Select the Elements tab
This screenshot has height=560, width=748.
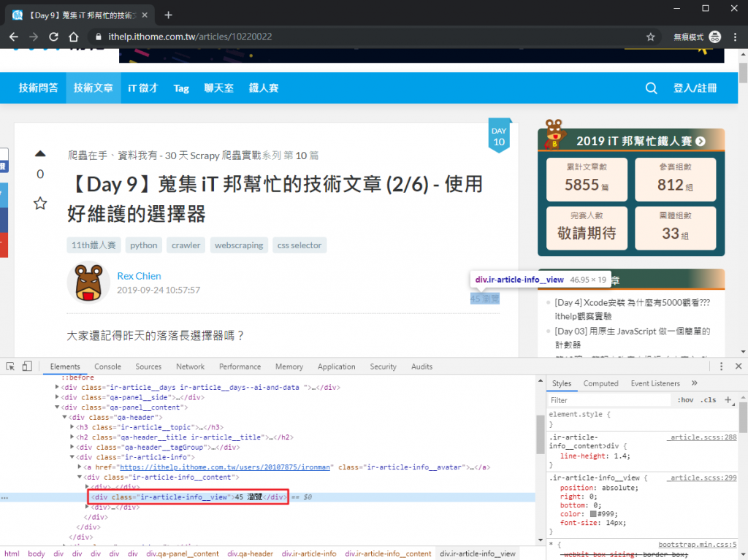point(65,367)
